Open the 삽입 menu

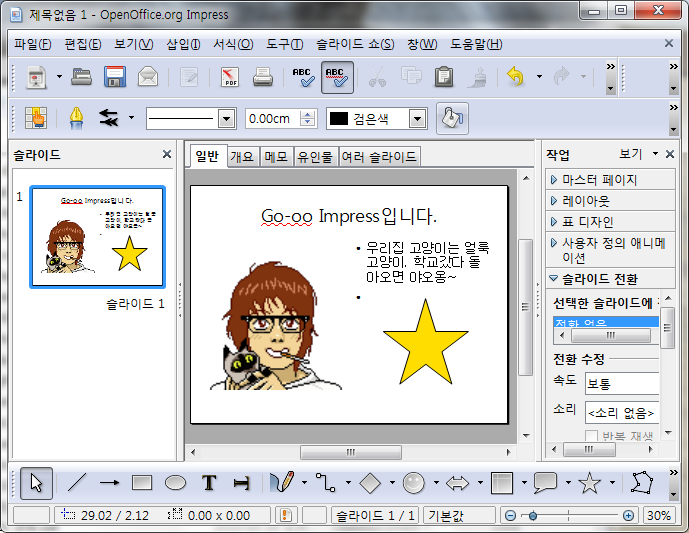click(x=183, y=44)
